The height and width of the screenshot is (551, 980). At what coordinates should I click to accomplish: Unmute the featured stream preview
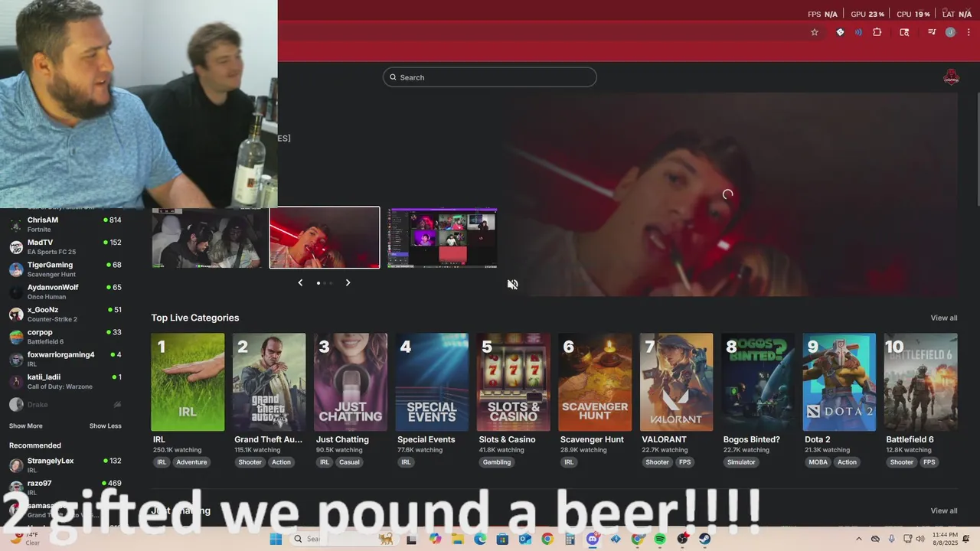click(512, 284)
